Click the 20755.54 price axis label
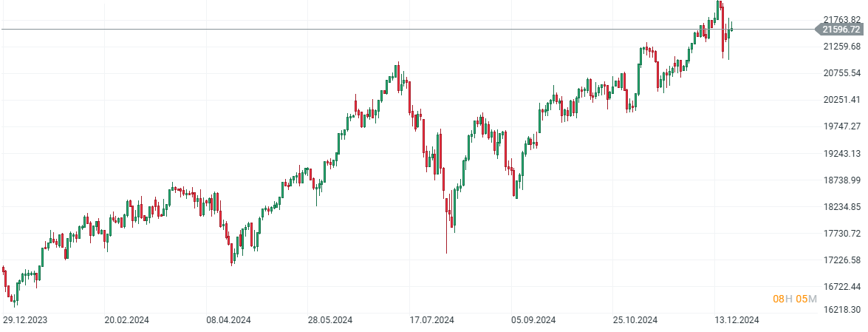The image size is (868, 332). tap(841, 73)
